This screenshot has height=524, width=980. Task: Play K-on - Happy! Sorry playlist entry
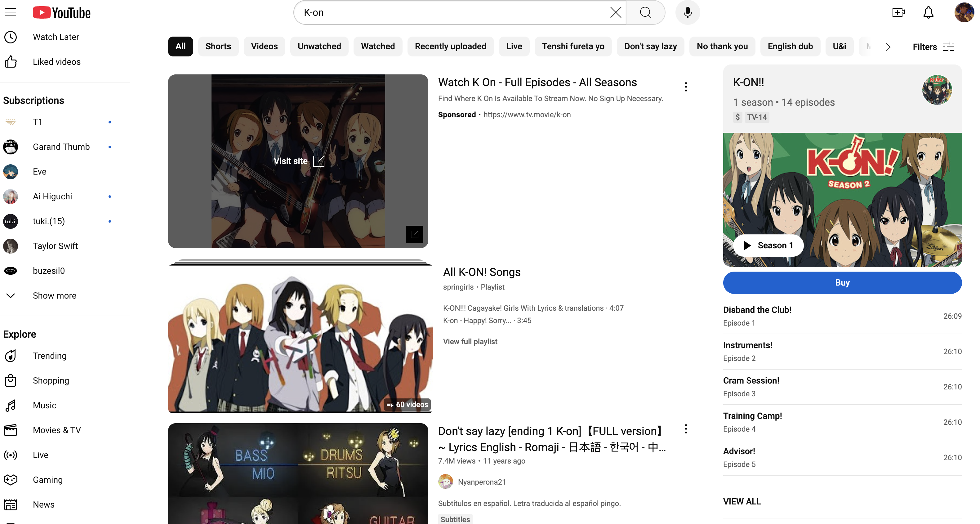click(487, 320)
